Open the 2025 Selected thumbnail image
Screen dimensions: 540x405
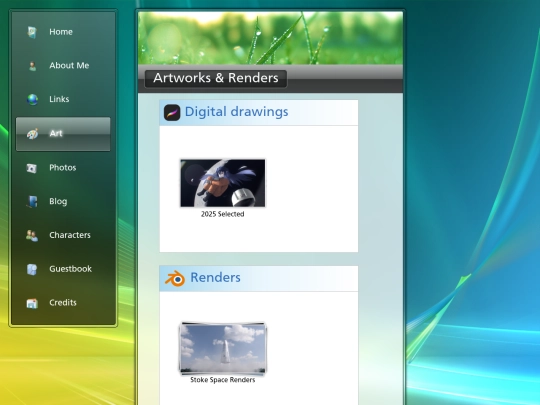tap(223, 183)
